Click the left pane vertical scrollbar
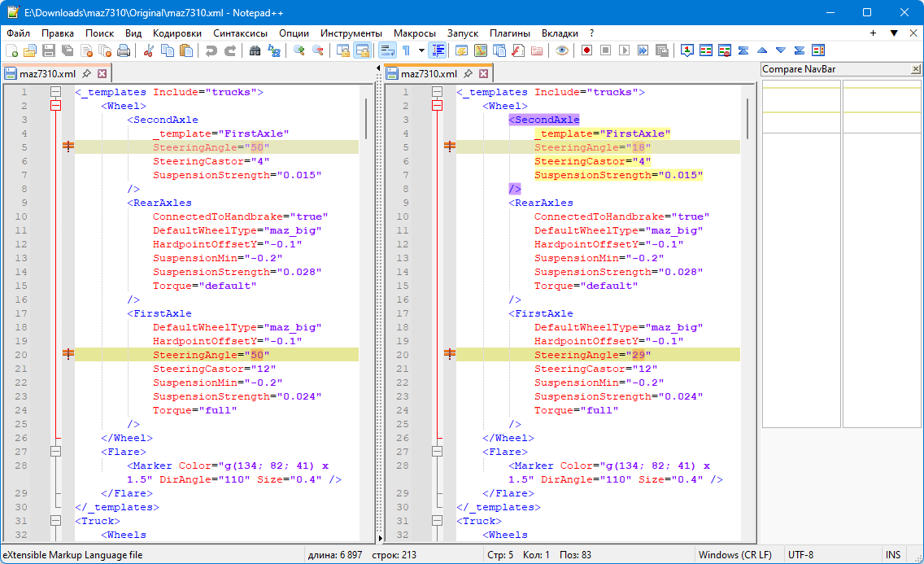This screenshot has height=564, width=924. (366, 119)
